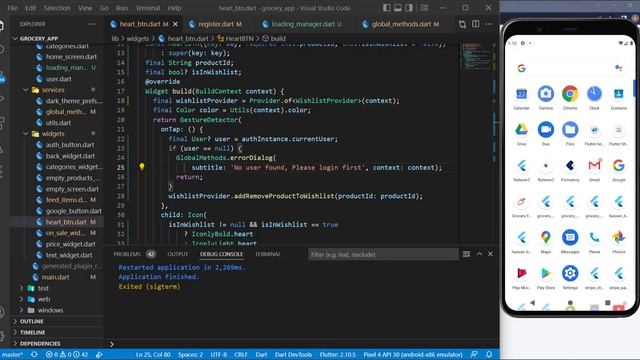Open notifications bell in status bar

pos(489,354)
